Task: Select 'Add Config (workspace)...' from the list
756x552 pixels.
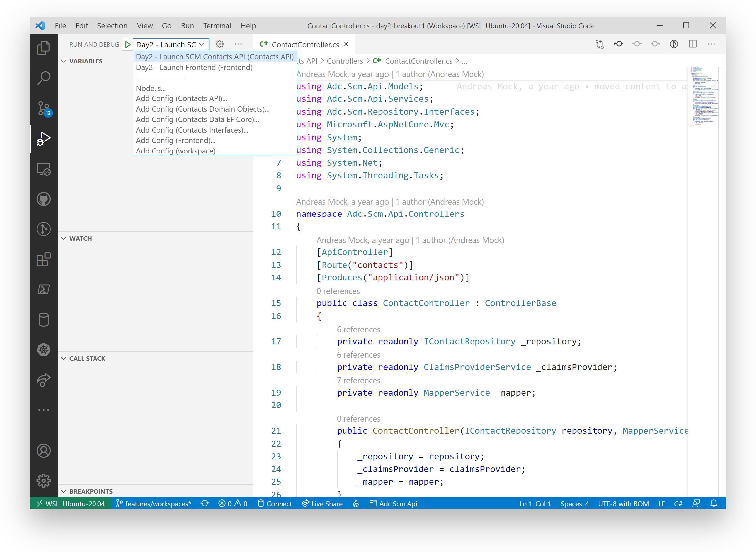Action: pos(178,151)
